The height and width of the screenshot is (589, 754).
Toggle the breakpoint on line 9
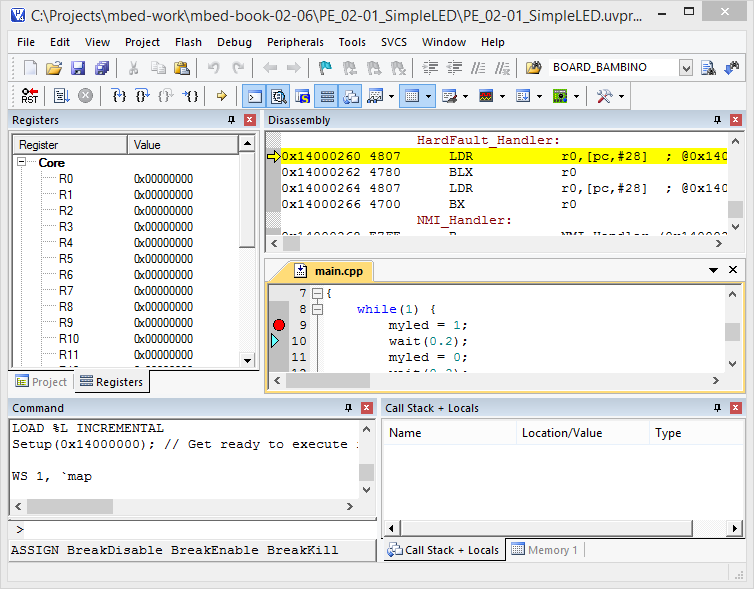pyautogui.click(x=279, y=325)
